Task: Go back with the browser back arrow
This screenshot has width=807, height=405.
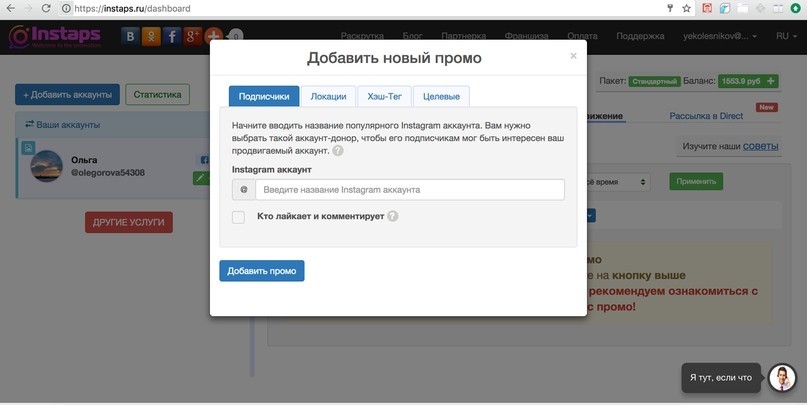Action: 10,8
